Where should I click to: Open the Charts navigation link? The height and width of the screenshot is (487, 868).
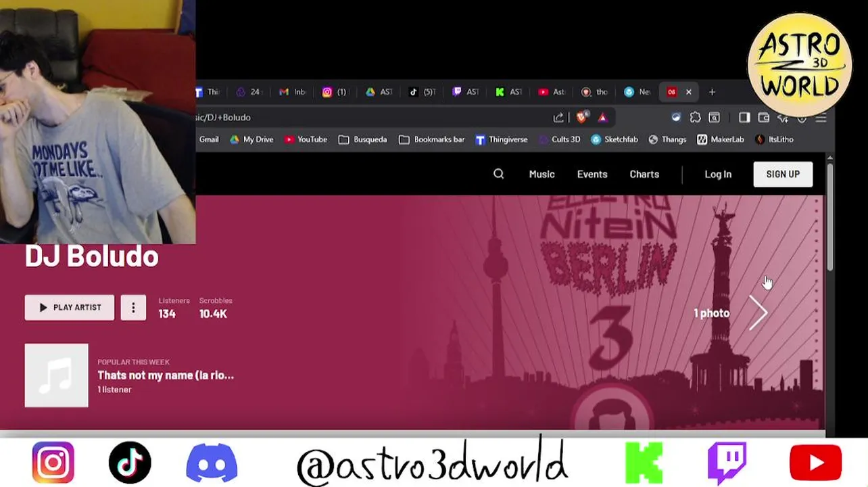point(644,174)
